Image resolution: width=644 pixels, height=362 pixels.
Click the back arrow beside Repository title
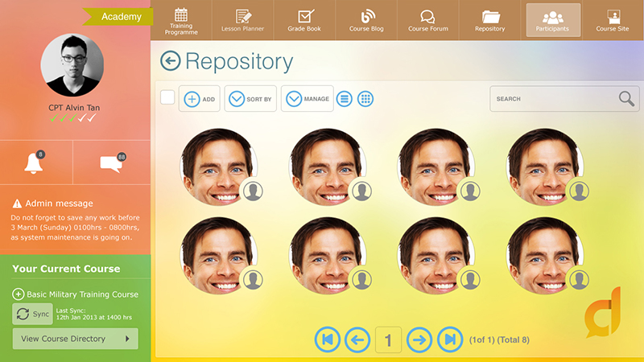pyautogui.click(x=170, y=61)
